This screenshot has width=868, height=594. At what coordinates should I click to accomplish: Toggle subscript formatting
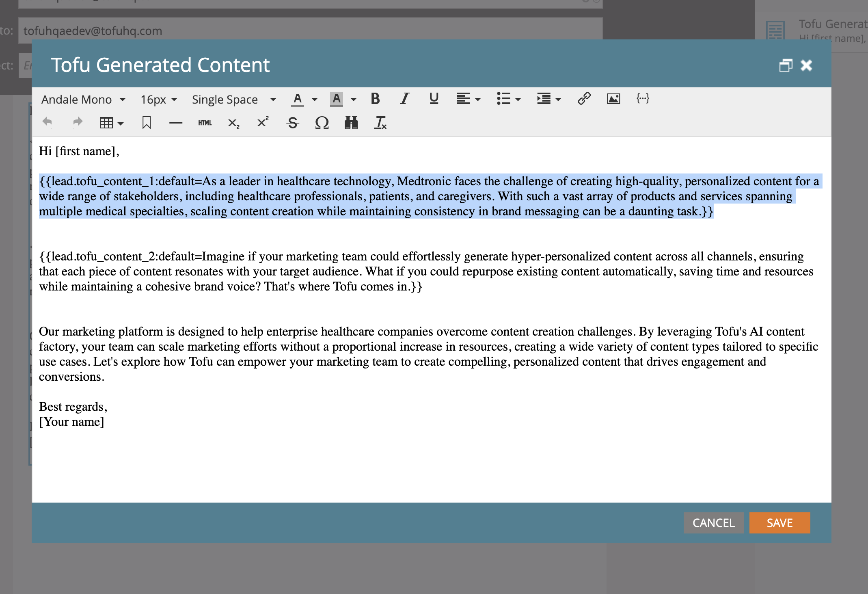coord(234,123)
